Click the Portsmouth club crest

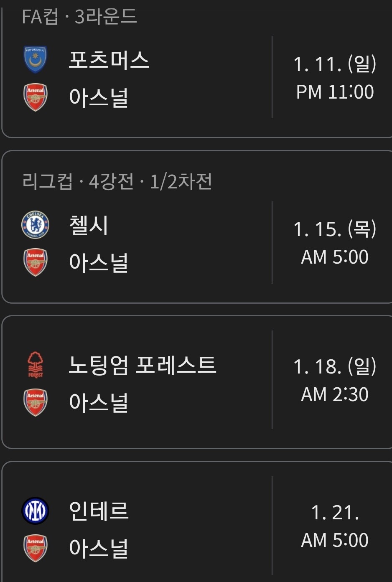click(x=35, y=60)
